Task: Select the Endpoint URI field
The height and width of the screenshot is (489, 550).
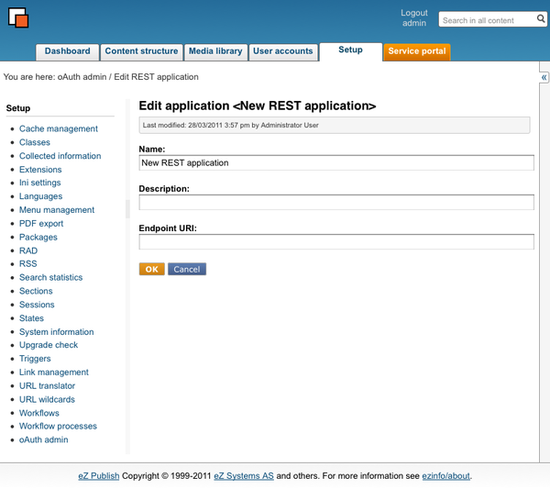Action: click(x=336, y=242)
